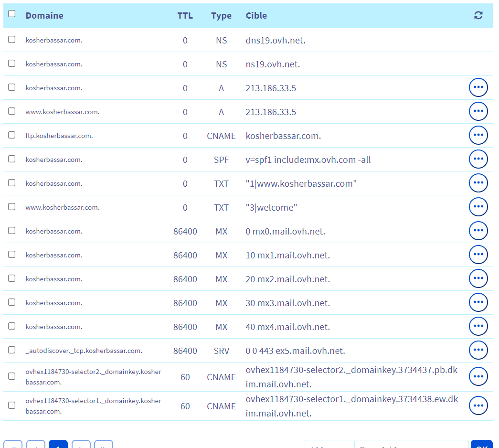This screenshot has width=499, height=448.
Task: Expand options for the www.kosherbassar.com A record
Action: (x=478, y=112)
